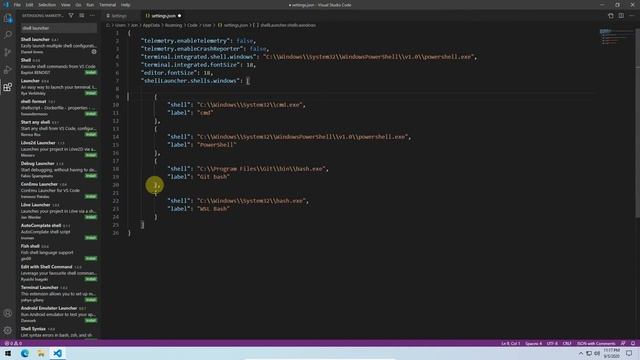Open settings UI icon in editor toolbar
The width and height of the screenshot is (640, 360).
(x=611, y=16)
